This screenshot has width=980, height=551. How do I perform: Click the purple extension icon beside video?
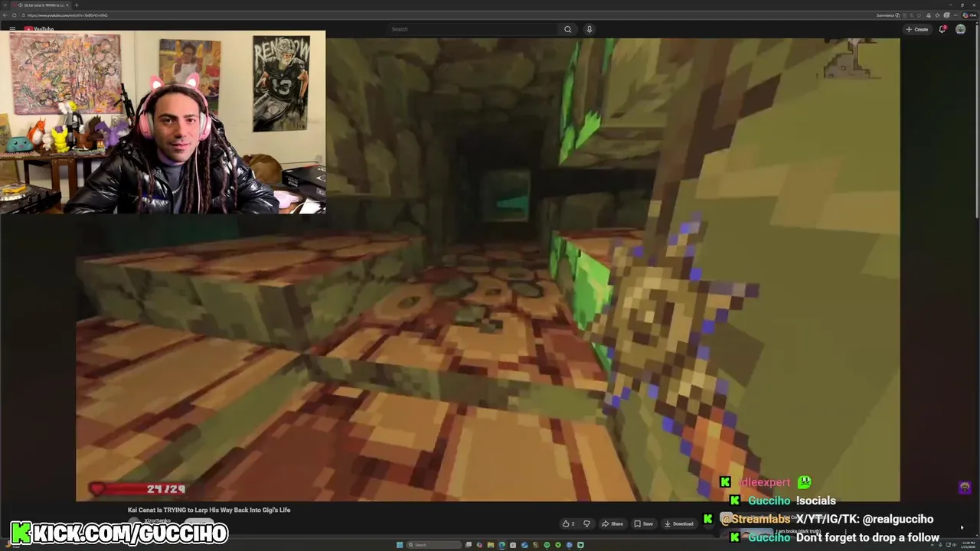pyautogui.click(x=965, y=487)
